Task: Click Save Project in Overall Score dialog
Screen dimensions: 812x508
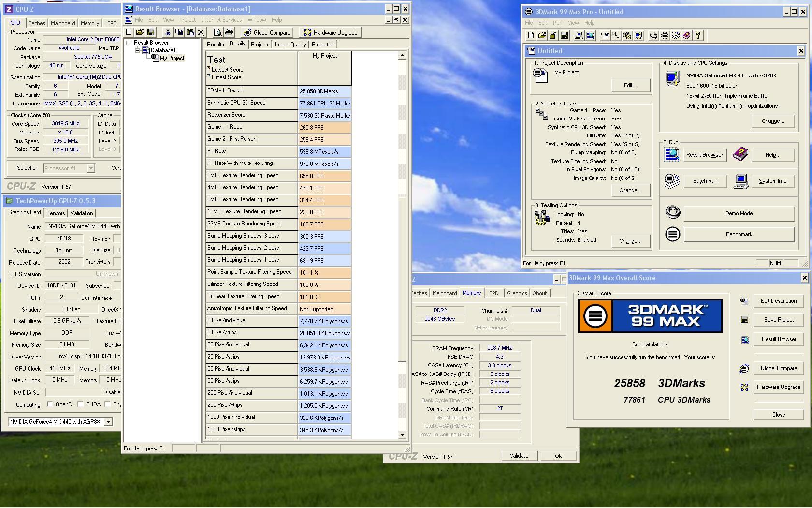Action: tap(779, 320)
